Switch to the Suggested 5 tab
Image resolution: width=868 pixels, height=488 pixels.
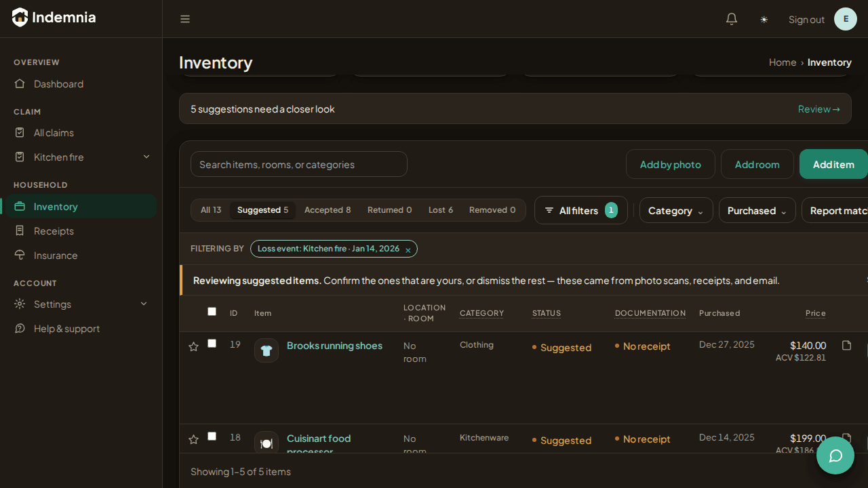[262, 210]
